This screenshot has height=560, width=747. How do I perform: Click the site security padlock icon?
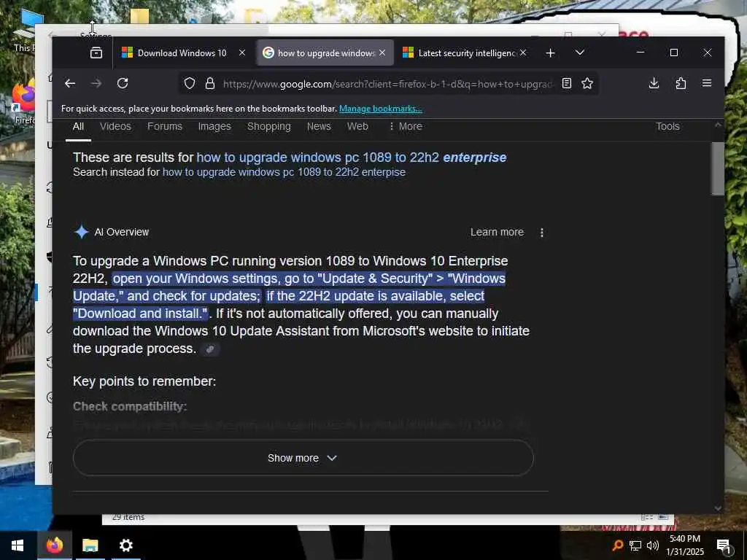209,83
